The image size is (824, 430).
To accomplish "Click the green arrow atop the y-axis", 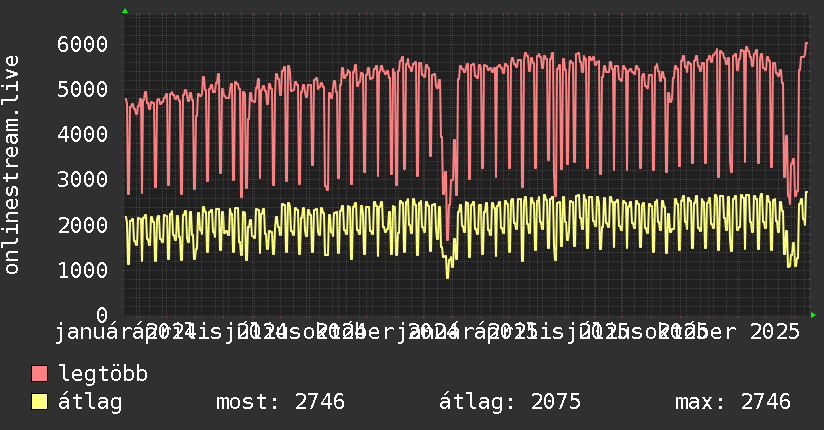I will tap(124, 11).
